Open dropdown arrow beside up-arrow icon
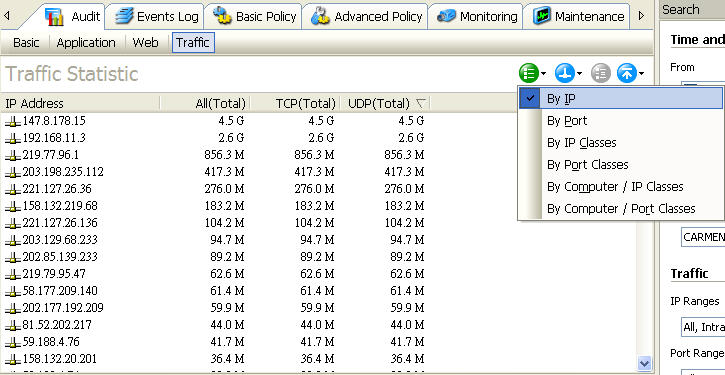Viewport: 725px width, 375px height. pos(641,74)
